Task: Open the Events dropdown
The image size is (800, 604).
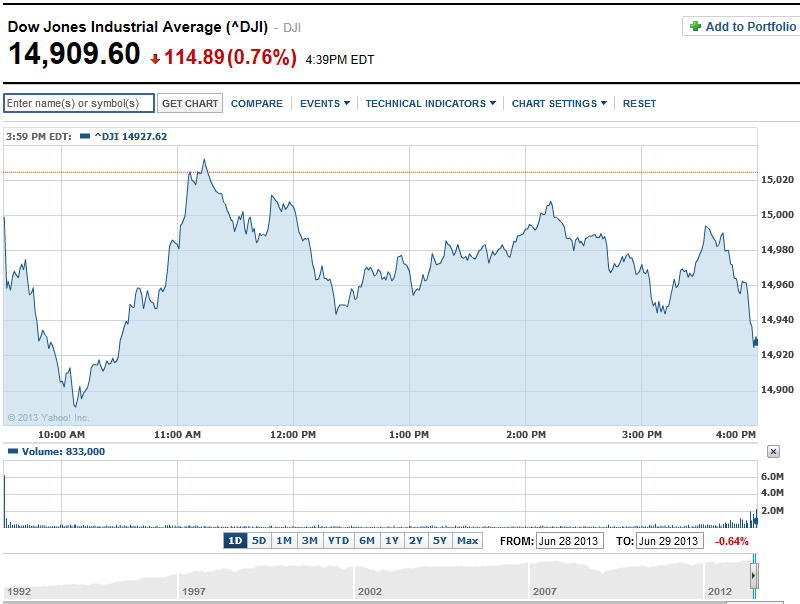Action: [x=324, y=104]
